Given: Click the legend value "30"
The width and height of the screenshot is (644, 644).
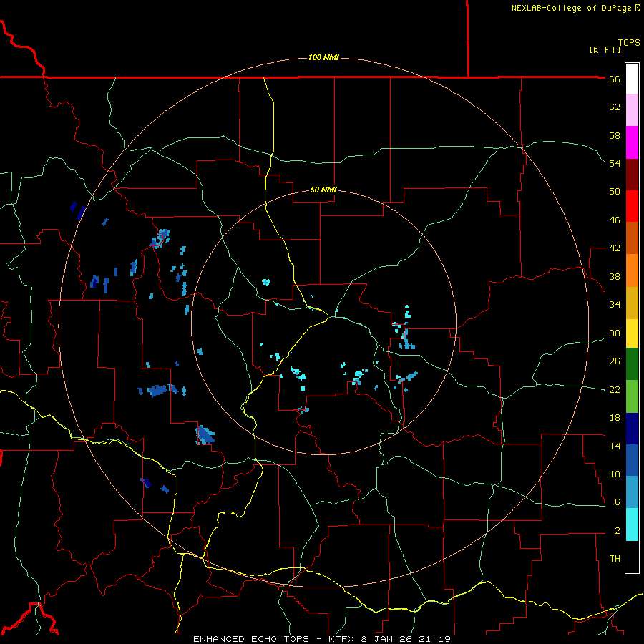Looking at the screenshot, I should coord(615,333).
